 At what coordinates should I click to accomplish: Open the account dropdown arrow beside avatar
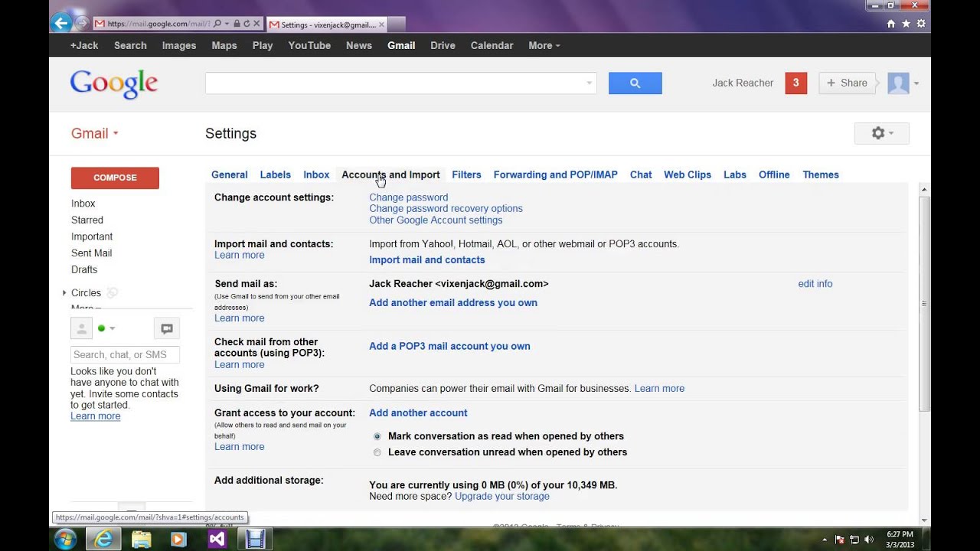916,83
